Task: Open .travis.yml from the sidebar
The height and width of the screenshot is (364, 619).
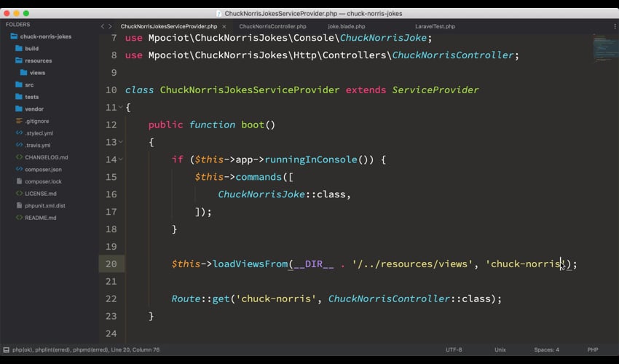Action: 38,146
